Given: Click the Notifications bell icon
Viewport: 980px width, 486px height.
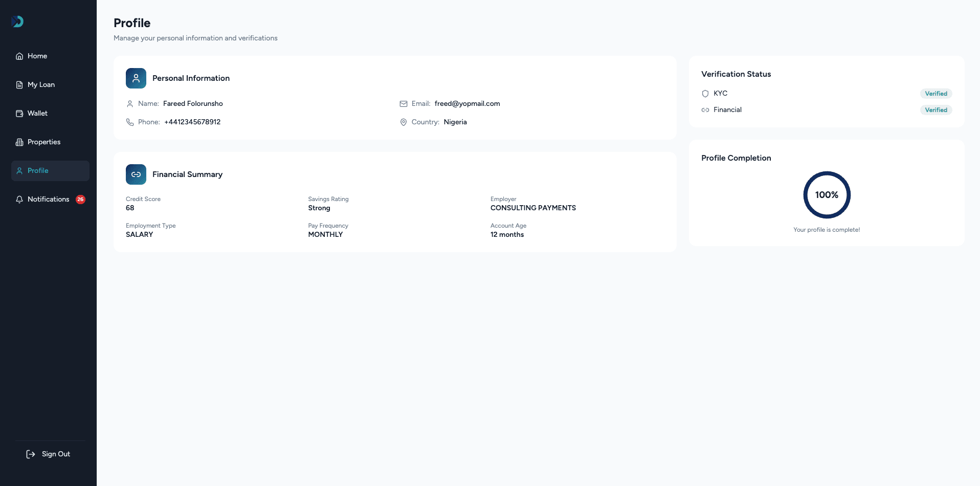Looking at the screenshot, I should (19, 200).
